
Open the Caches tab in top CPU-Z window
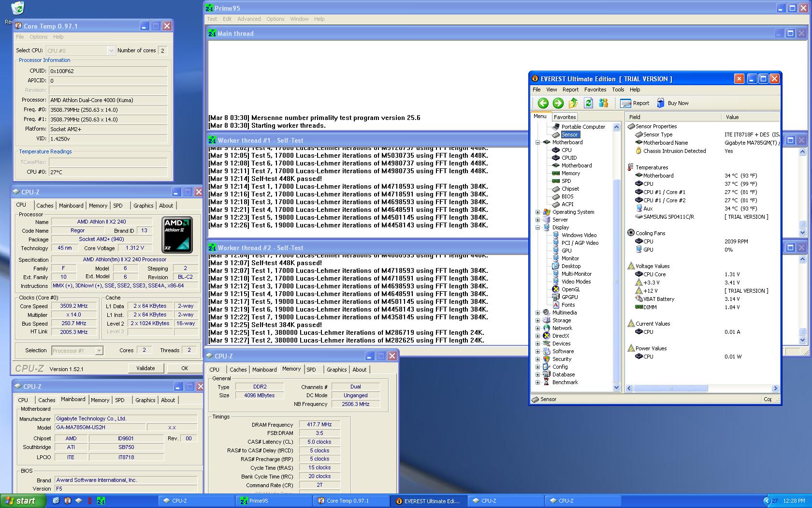click(45, 206)
